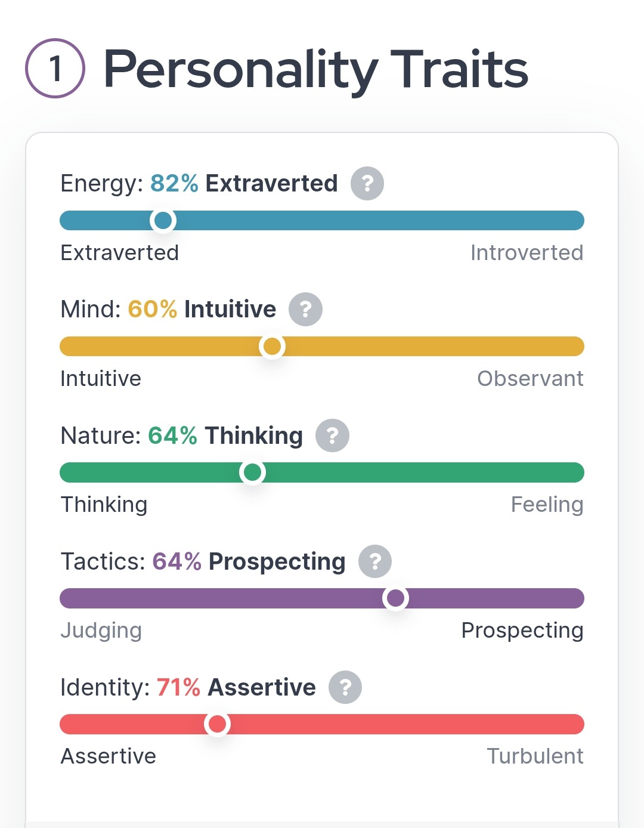Viewport: 644px width, 828px height.
Task: Open help icon beside Tactics Prospecting
Action: tap(375, 561)
